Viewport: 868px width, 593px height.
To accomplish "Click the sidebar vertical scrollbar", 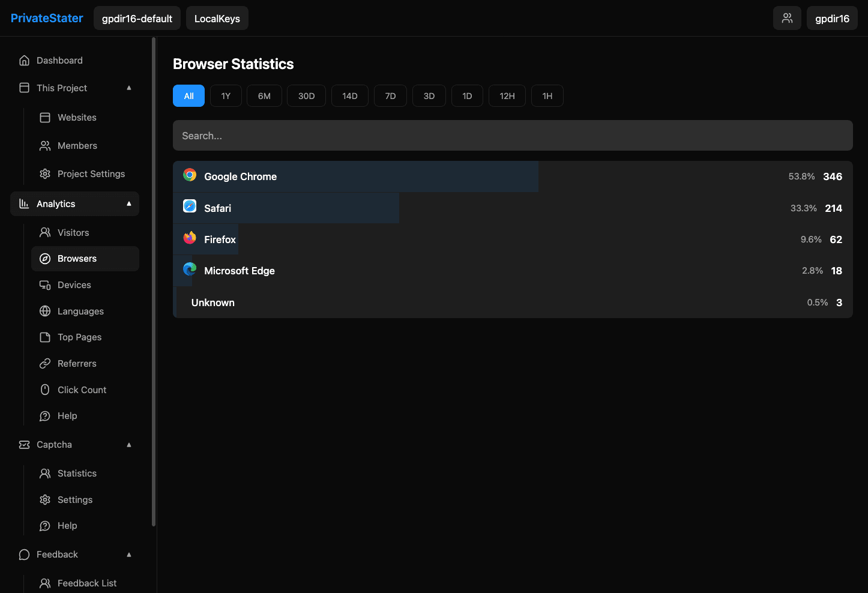I will coord(154,282).
